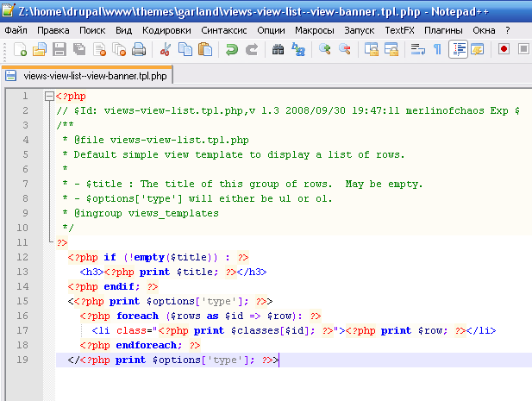Select the views-view-list--view-banner.tpl.php tab
Image resolution: width=532 pixels, height=401 pixels.
(88, 75)
